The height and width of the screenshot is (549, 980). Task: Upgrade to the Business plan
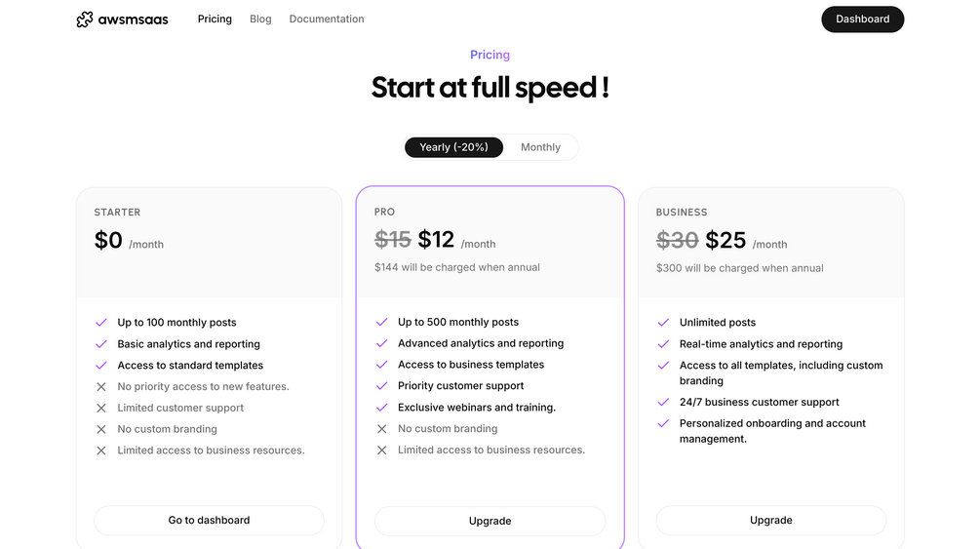tap(770, 521)
